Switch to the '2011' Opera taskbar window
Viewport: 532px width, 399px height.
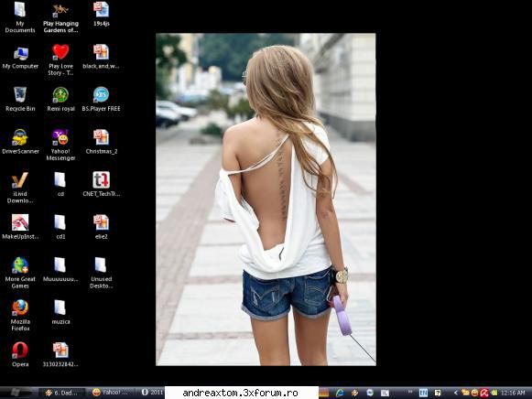(x=151, y=393)
